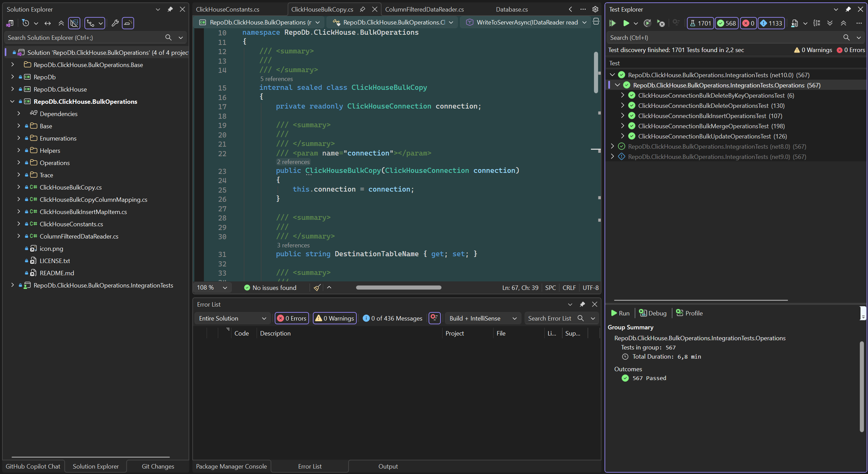The image size is (868, 474).
Task: Click the Pending Changes Filter clock icon
Action: point(26,23)
